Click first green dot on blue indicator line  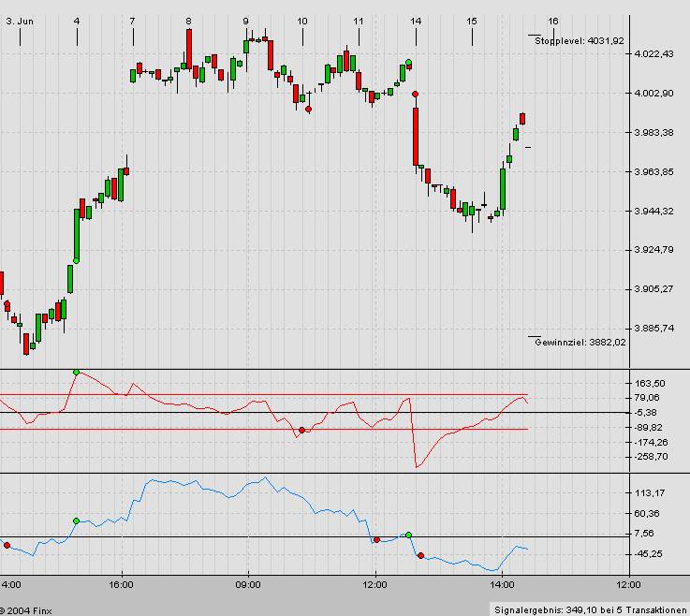[x=76, y=521]
